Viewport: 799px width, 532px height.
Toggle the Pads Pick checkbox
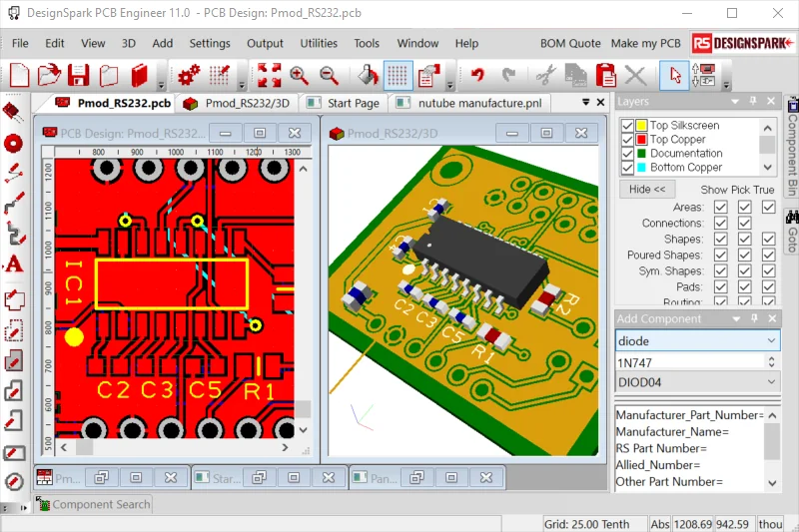pos(744,286)
